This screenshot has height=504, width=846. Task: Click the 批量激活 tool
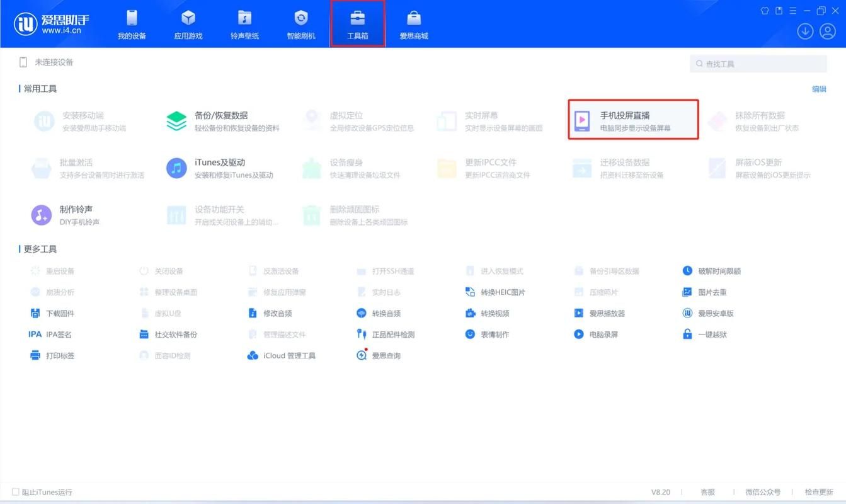click(x=88, y=168)
